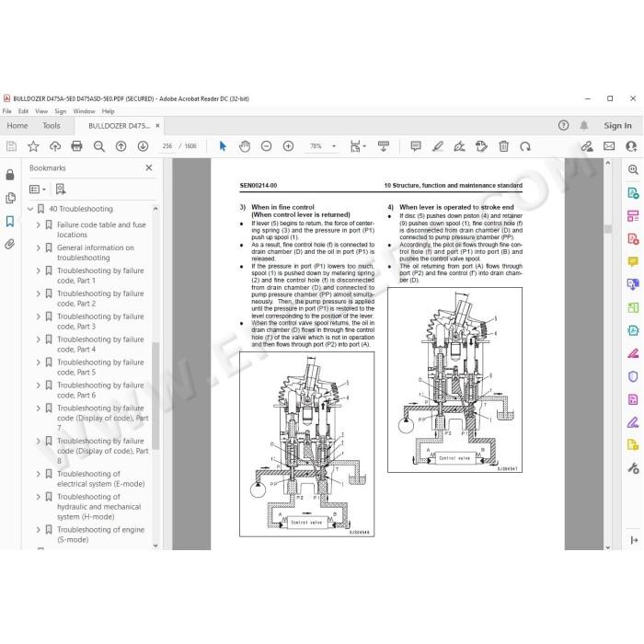Expand General information on troubleshooting
The height and width of the screenshot is (644, 644).
click(x=39, y=248)
